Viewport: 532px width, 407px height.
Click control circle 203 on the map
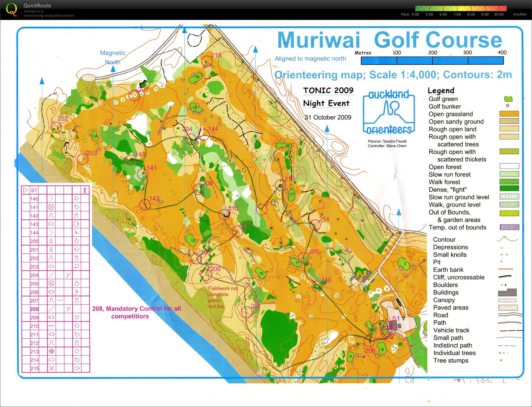pos(83,159)
